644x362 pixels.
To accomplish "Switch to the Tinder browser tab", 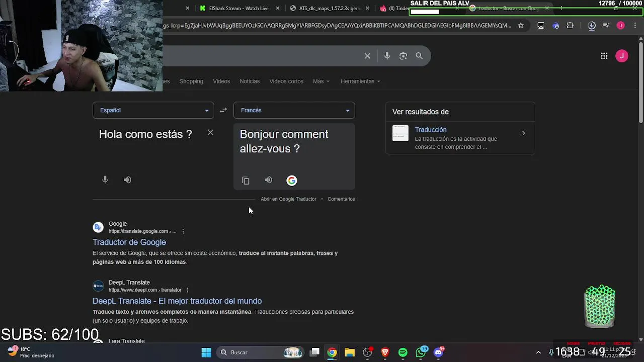I will click(395, 8).
